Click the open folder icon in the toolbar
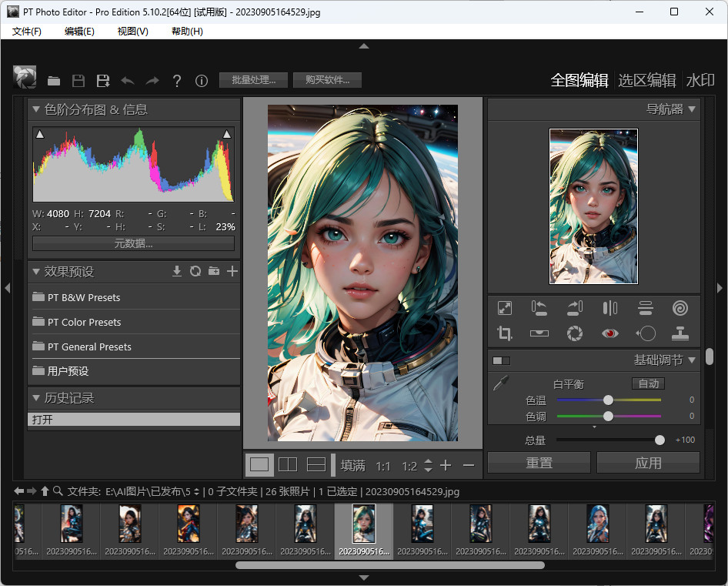Screen dimensions: 728x586 (x=54, y=81)
